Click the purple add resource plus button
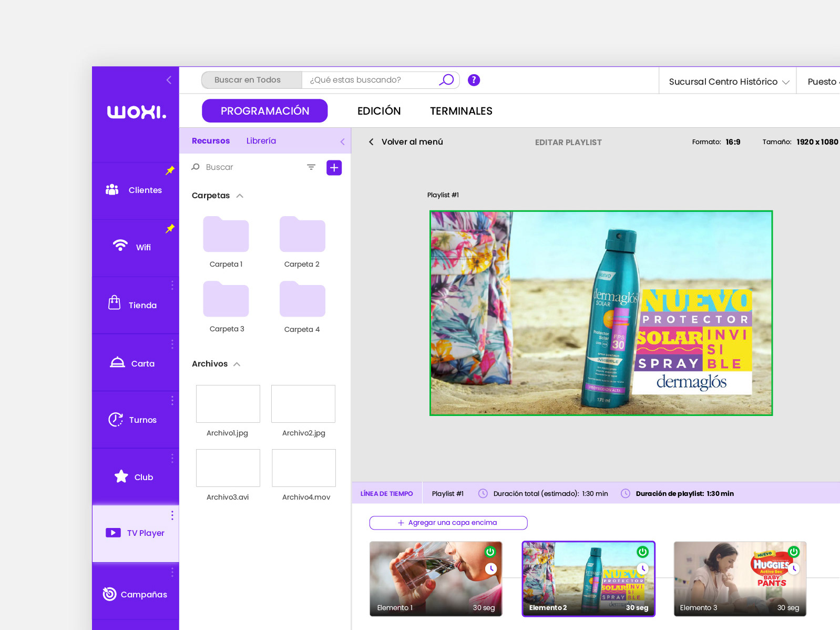Viewport: 840px width, 630px height. point(334,168)
